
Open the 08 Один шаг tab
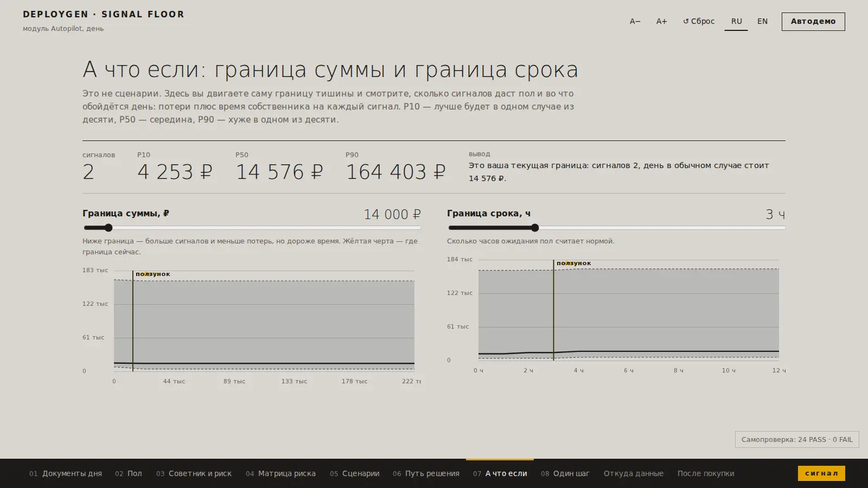[x=565, y=473]
